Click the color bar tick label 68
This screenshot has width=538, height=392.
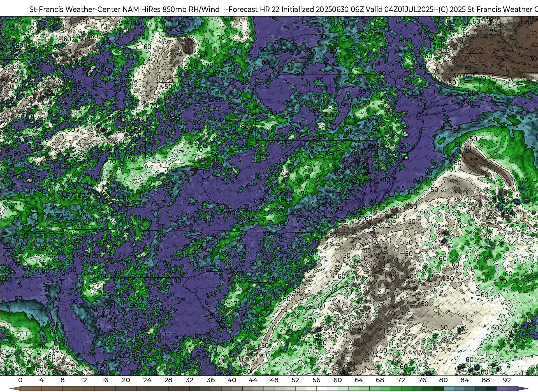coord(380,380)
